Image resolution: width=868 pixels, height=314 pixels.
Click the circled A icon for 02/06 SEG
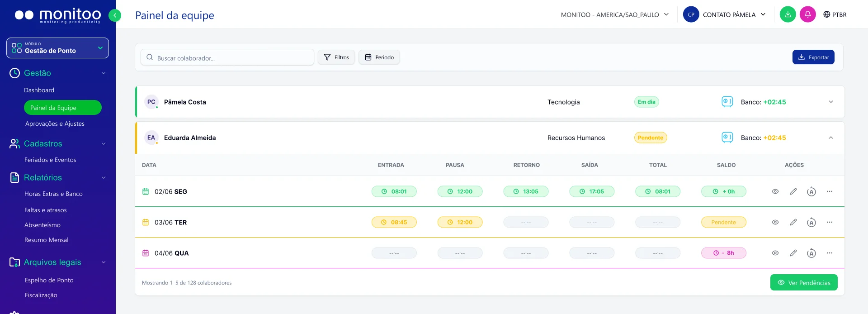[x=811, y=192]
